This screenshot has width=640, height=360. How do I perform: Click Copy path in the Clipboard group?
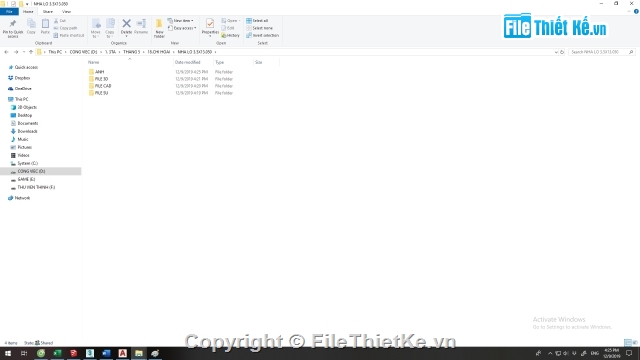(x=65, y=28)
